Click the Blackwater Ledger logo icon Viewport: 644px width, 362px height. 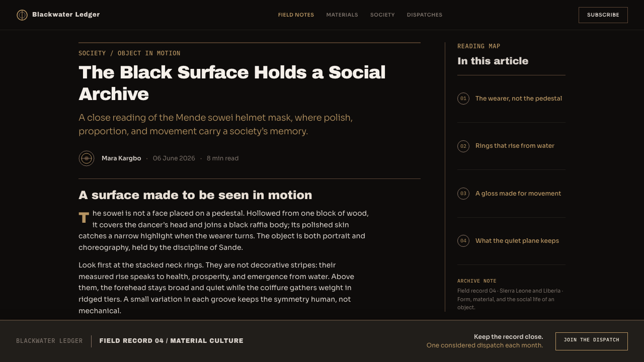tap(22, 15)
